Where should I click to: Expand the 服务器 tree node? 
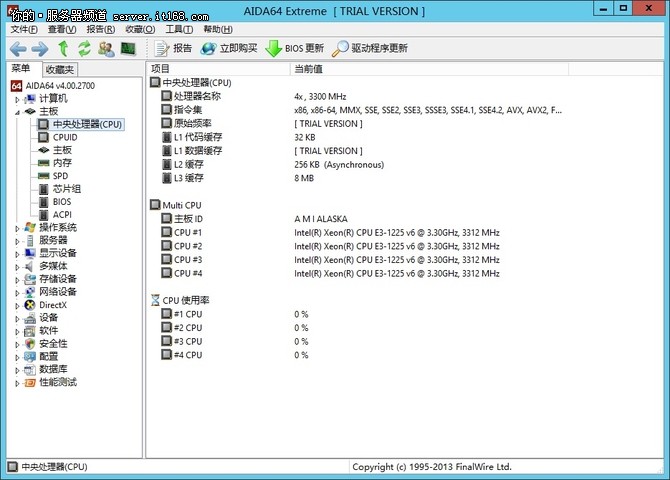coord(17,241)
